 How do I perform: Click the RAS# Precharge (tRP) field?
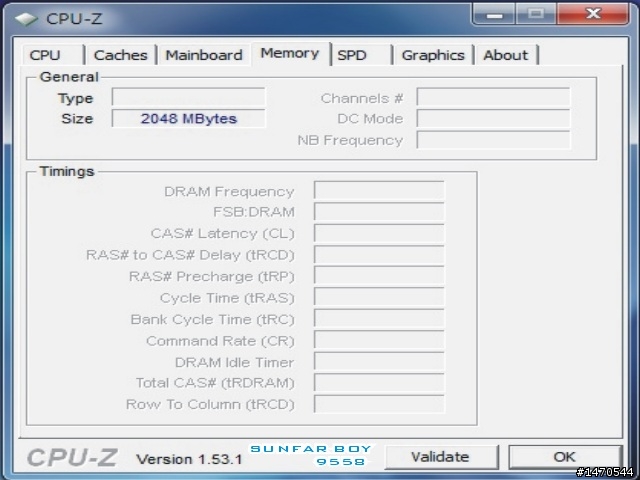(379, 276)
